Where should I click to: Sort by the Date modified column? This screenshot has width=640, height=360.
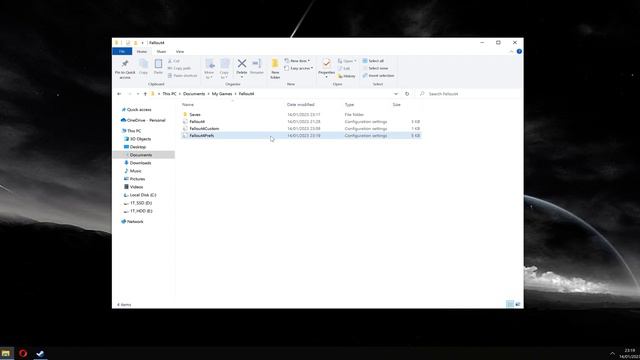click(300, 105)
